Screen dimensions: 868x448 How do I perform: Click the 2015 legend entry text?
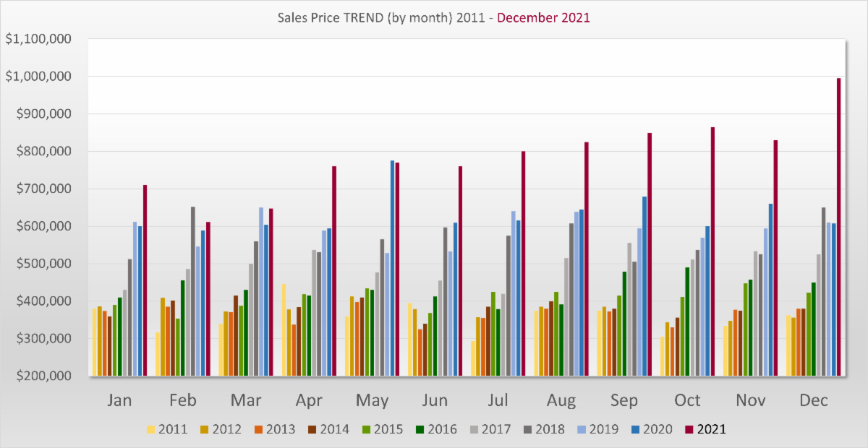pyautogui.click(x=388, y=429)
